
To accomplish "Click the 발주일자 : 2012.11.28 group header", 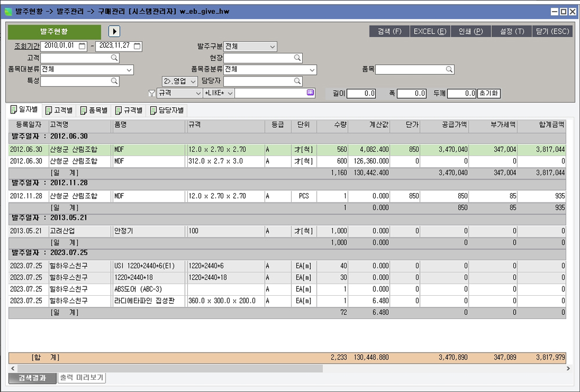I will [287, 183].
